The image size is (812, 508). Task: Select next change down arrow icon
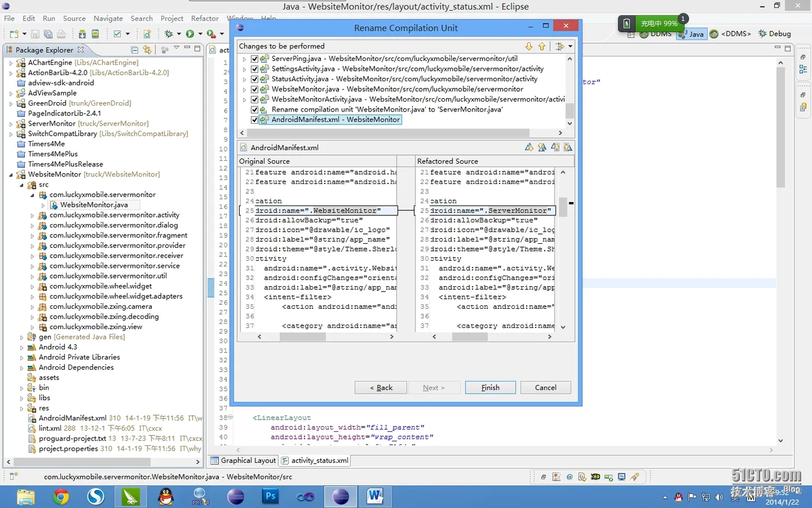(529, 46)
